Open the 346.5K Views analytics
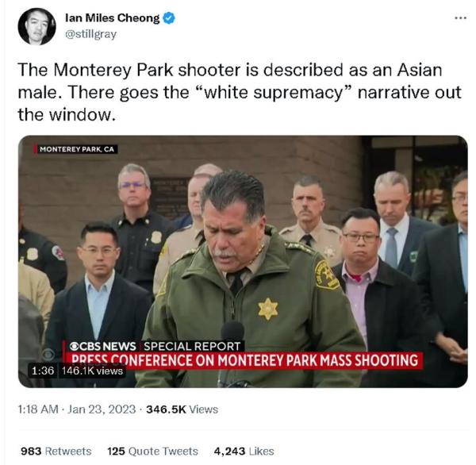 (x=182, y=409)
